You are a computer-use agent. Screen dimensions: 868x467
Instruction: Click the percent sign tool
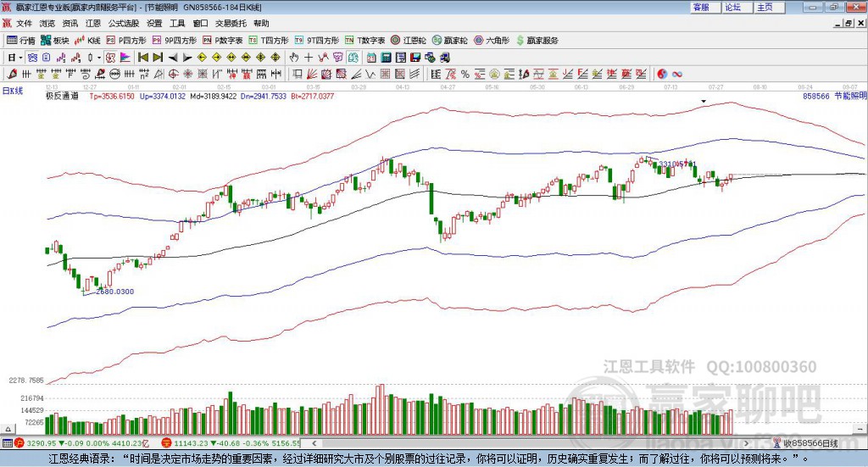click(x=465, y=74)
